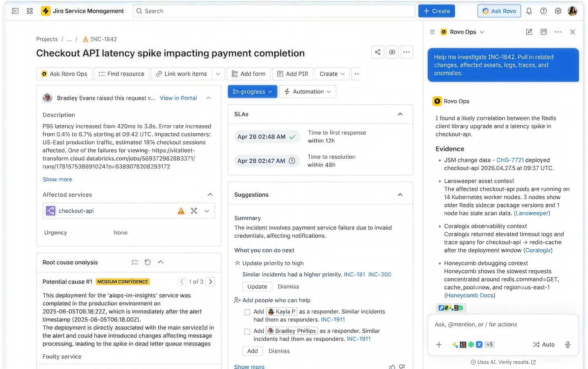Screen dimensions: 588x369
Task: Open the overflow menu after the Create dropdown
Action: point(357,74)
